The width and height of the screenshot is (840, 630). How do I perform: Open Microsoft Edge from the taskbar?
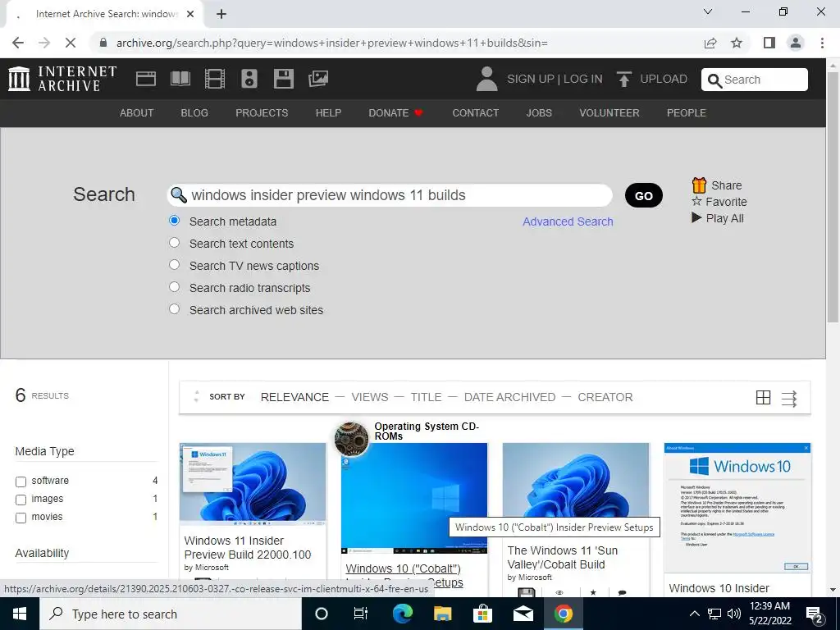click(x=403, y=614)
